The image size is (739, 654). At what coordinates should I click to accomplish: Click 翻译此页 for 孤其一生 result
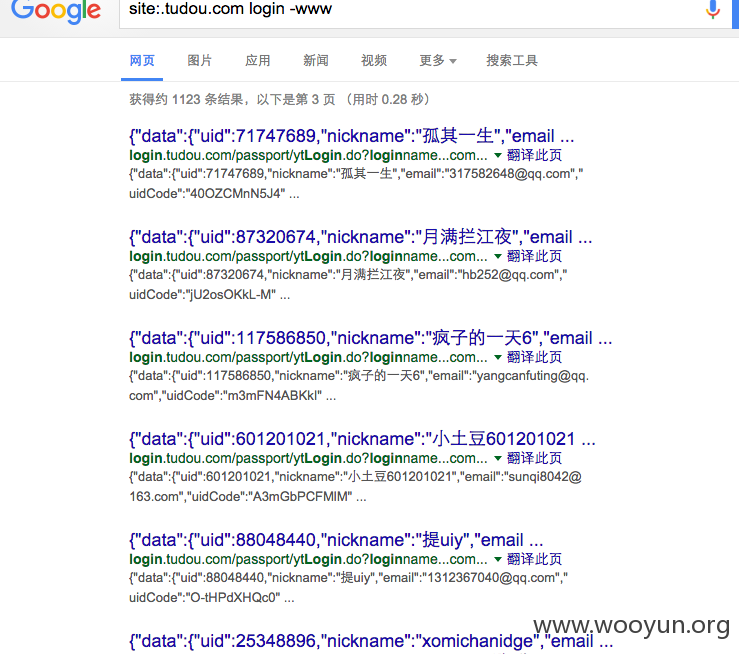click(x=534, y=155)
